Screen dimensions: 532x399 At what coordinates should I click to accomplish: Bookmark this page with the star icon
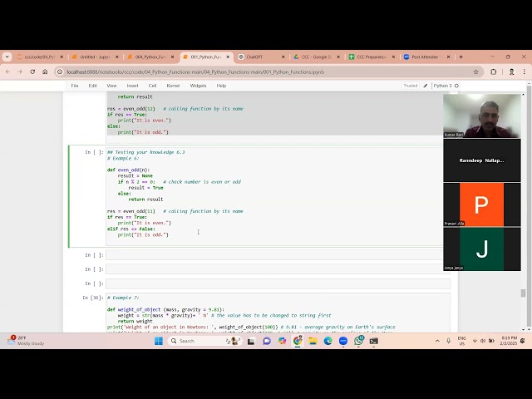[x=475, y=72]
